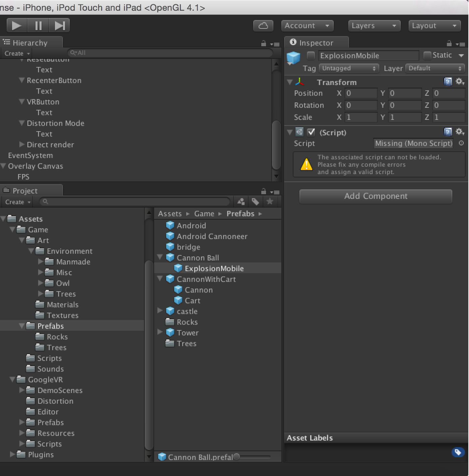The width and height of the screenshot is (469, 476).
Task: Open the Tag dropdown showing Untagged
Action: tap(349, 68)
